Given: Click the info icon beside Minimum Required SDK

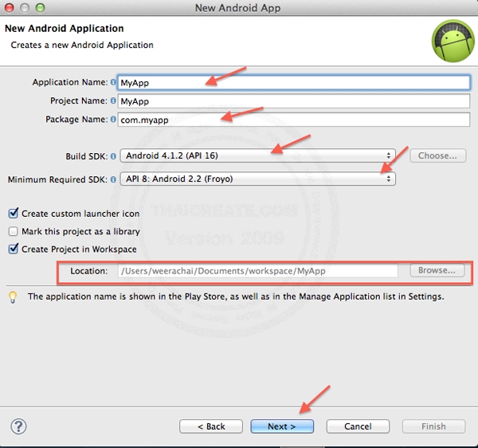Looking at the screenshot, I should (113, 179).
